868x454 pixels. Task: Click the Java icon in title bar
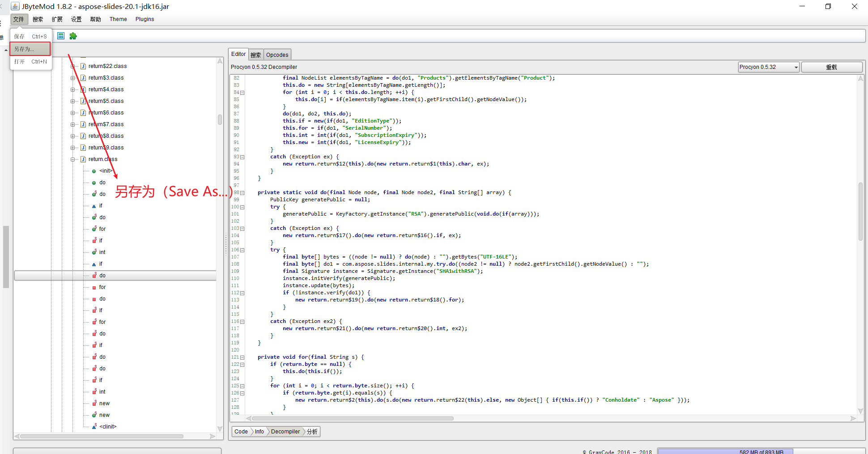pos(15,6)
